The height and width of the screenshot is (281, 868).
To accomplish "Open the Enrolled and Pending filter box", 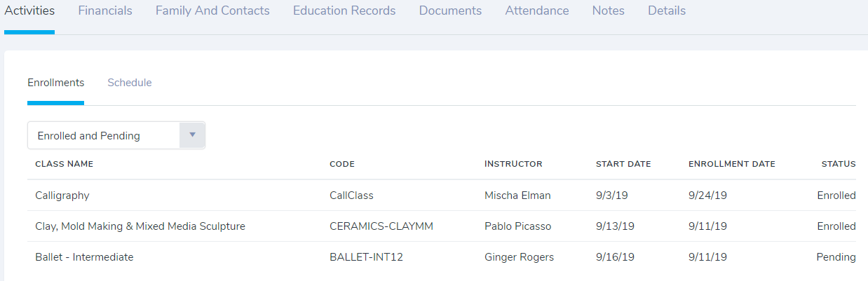I will tap(104, 135).
